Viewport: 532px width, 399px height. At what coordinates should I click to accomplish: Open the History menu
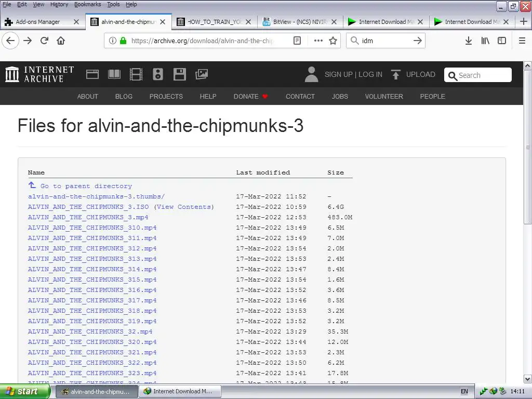(x=59, y=4)
